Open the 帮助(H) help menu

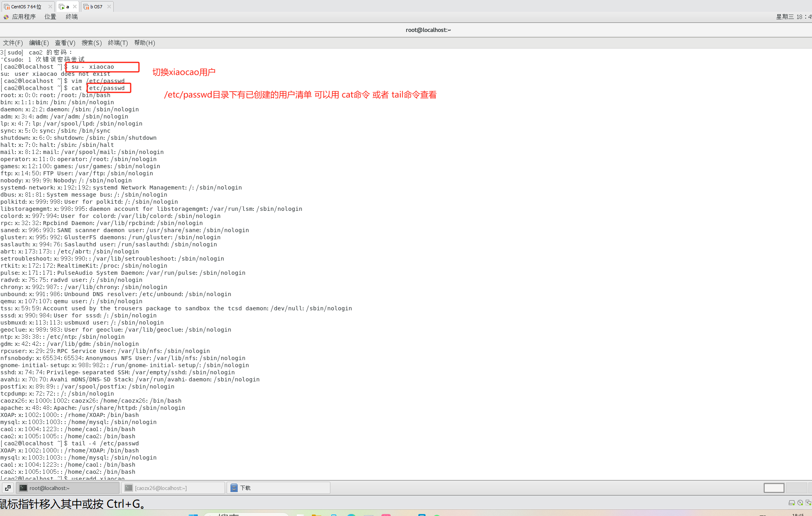point(144,43)
